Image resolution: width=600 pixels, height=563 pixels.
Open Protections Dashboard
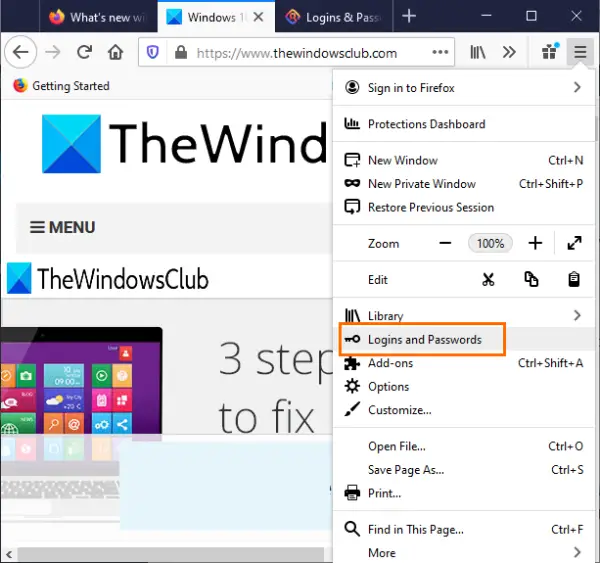[463, 124]
